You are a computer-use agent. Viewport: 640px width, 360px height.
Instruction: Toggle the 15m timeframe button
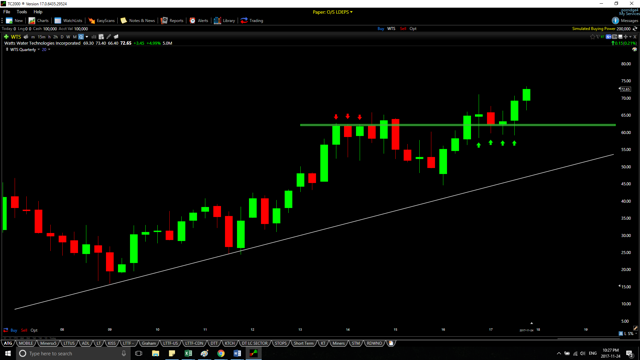click(41, 37)
